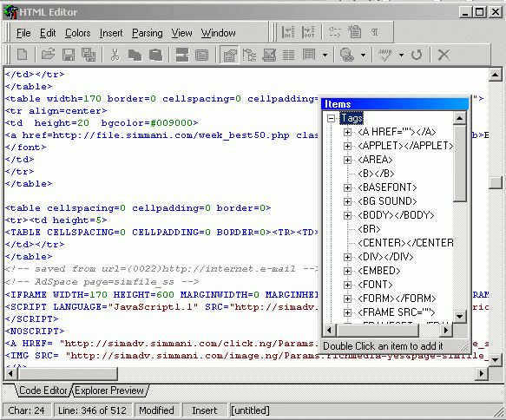Screen dimensions: 506x420
Task: Expand the <BASEFONT> tree node
Action: tap(347, 187)
